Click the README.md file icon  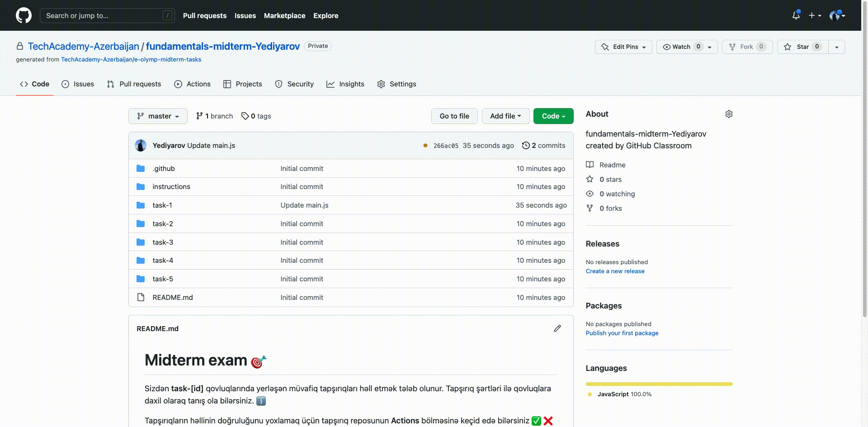141,297
